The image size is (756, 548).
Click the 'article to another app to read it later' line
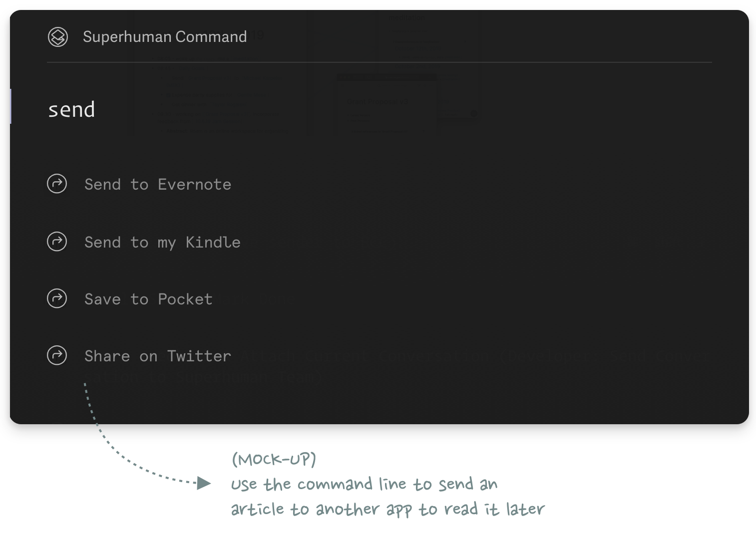(387, 509)
